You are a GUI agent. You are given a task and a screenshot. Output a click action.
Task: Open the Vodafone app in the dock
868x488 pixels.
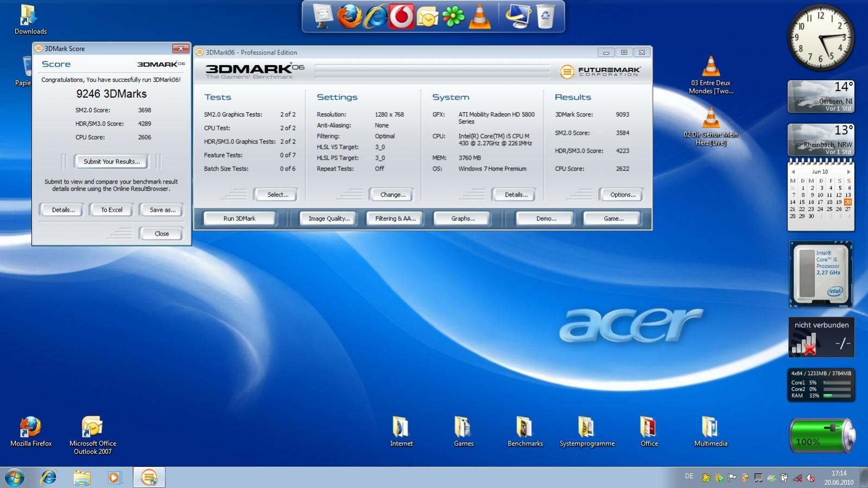(401, 16)
